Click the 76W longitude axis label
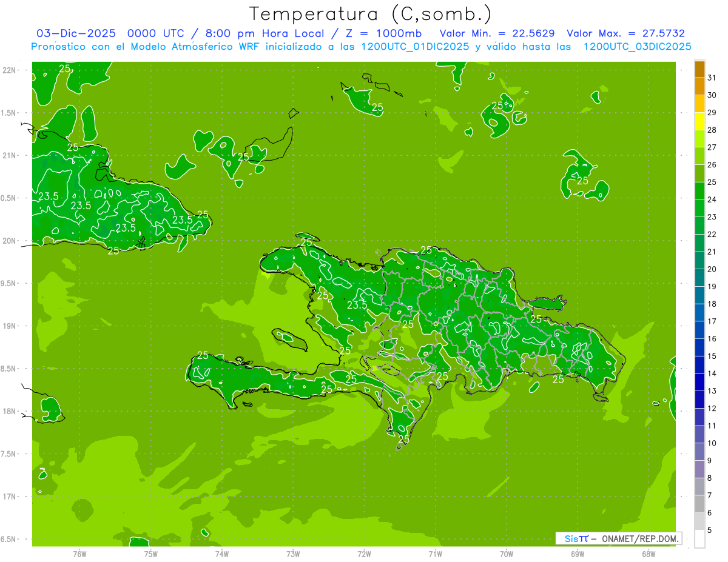This screenshot has width=728, height=562. (x=79, y=554)
